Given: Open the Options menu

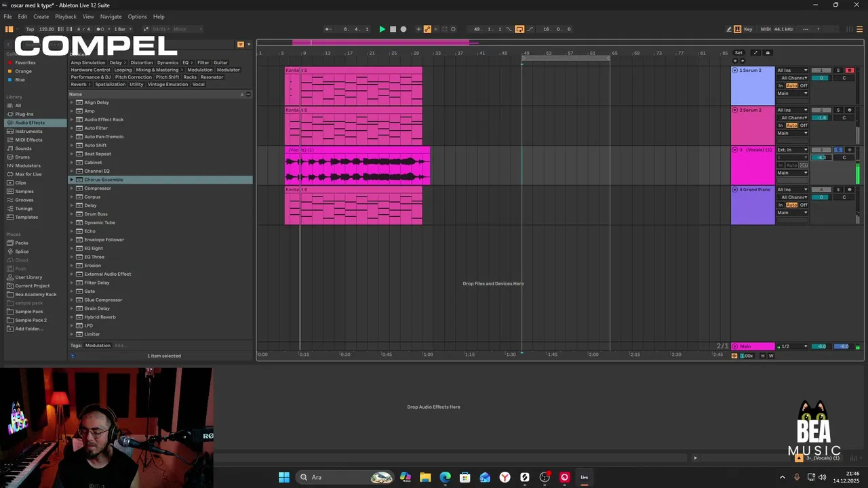Looking at the screenshot, I should coord(137,17).
